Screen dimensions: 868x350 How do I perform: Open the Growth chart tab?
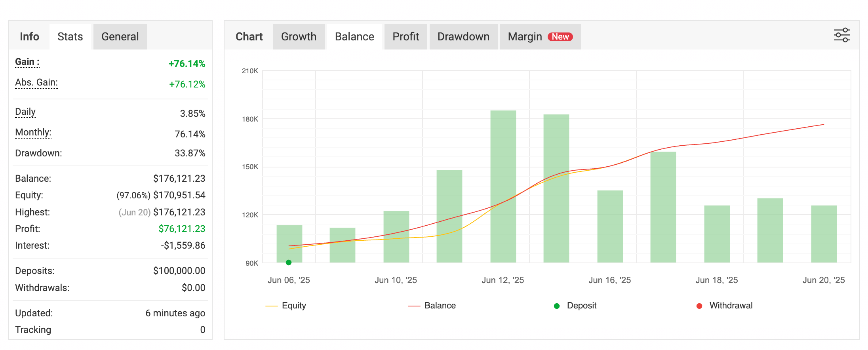tap(299, 37)
